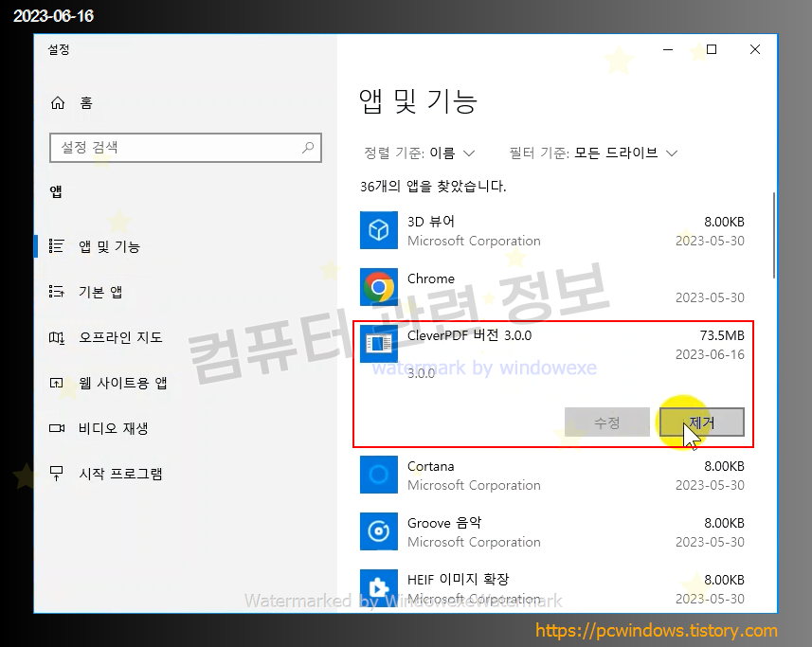Open the 앱 및 기능 menu item

[x=109, y=246]
